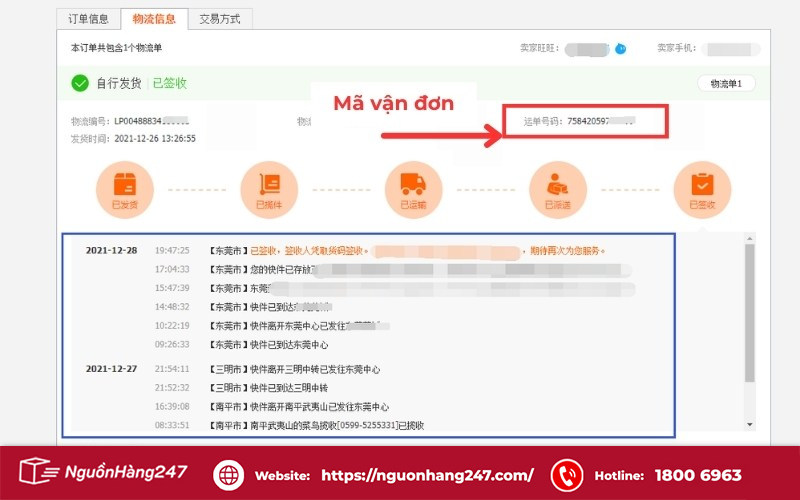The image size is (800, 500).
Task: Click the NguồnHàng247 box logo
Action: pyautogui.click(x=104, y=471)
